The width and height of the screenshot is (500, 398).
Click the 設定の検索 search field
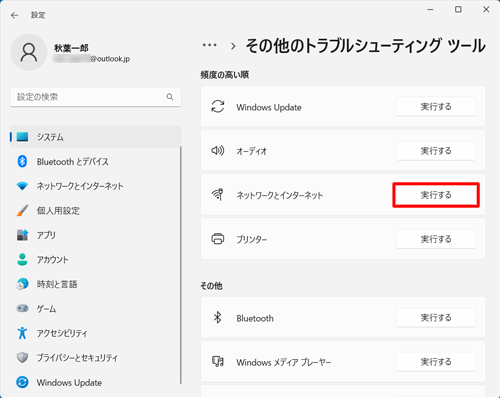96,97
